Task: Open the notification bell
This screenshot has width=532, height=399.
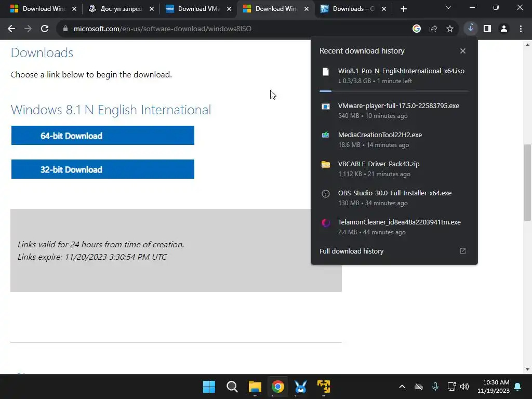Action: pos(518,387)
